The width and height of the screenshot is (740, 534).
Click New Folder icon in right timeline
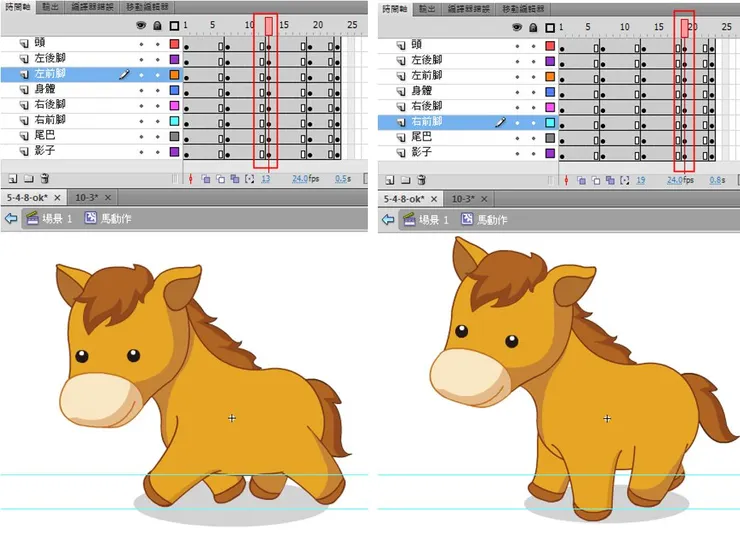405,180
